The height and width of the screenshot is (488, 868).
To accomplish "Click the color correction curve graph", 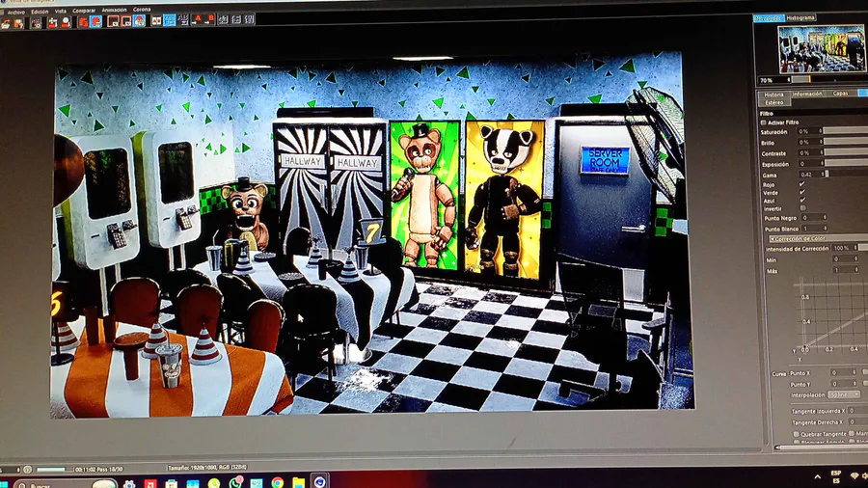I will [x=830, y=315].
